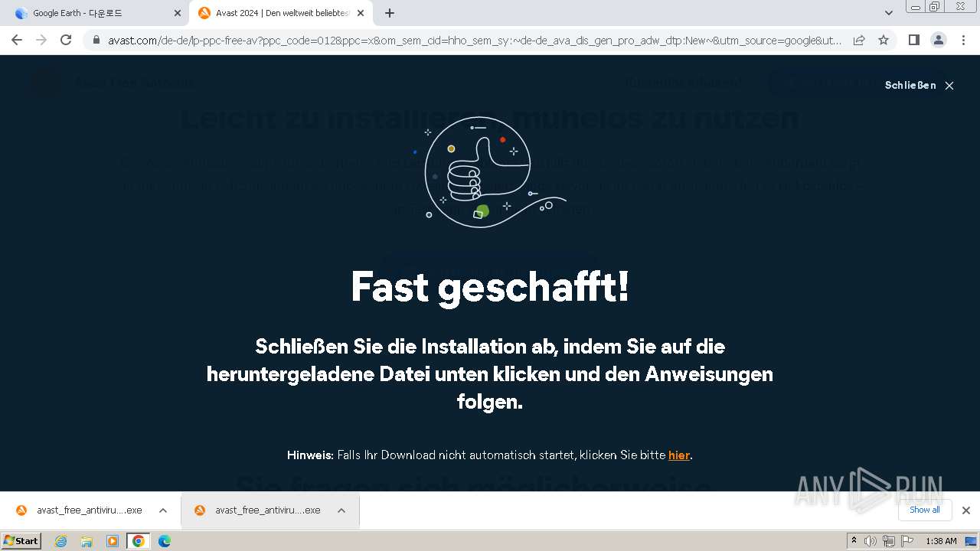
Task: Switch to Chrome in taskbar
Action: [x=139, y=541]
